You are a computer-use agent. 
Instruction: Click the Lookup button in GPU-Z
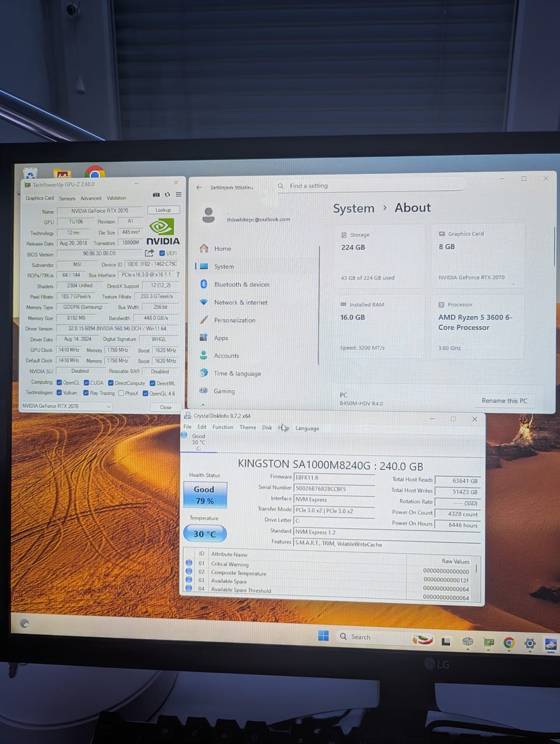point(163,210)
